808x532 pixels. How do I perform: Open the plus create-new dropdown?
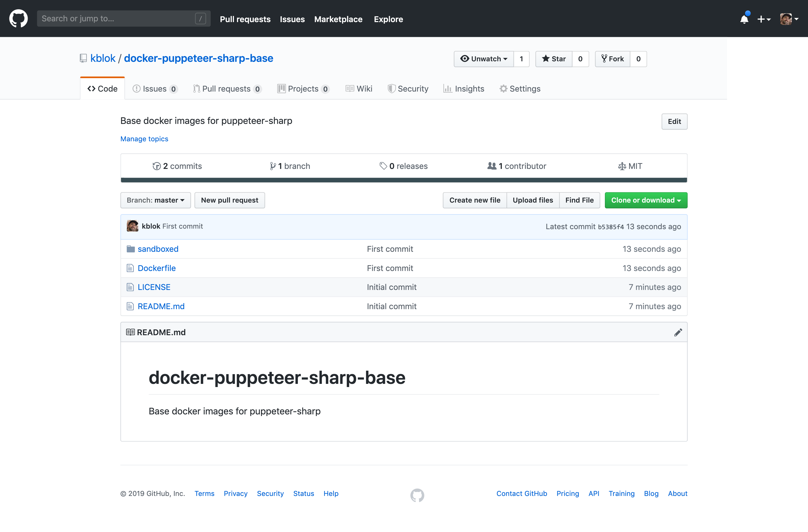(764, 19)
